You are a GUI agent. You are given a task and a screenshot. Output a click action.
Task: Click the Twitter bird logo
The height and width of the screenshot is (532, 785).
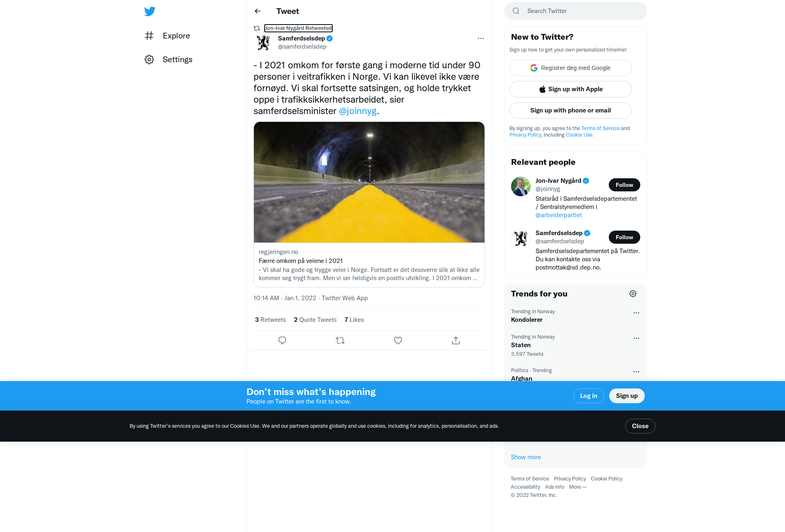[150, 11]
